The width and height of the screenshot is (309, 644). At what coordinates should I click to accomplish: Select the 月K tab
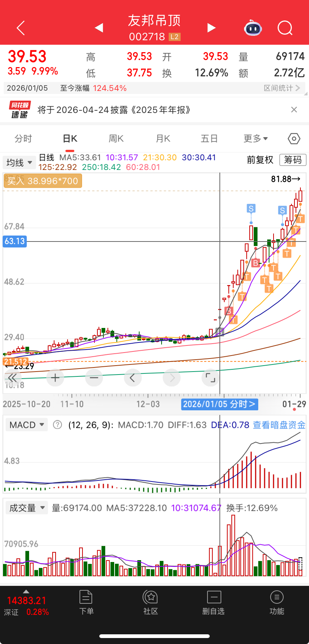(163, 139)
